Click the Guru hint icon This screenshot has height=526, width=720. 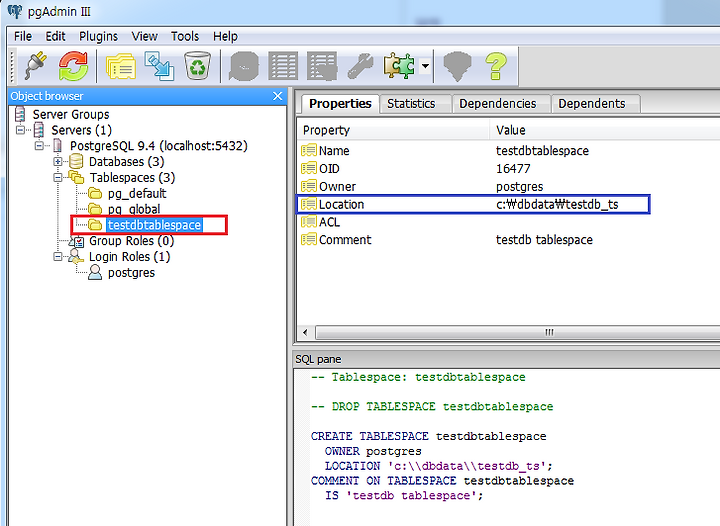(x=457, y=67)
